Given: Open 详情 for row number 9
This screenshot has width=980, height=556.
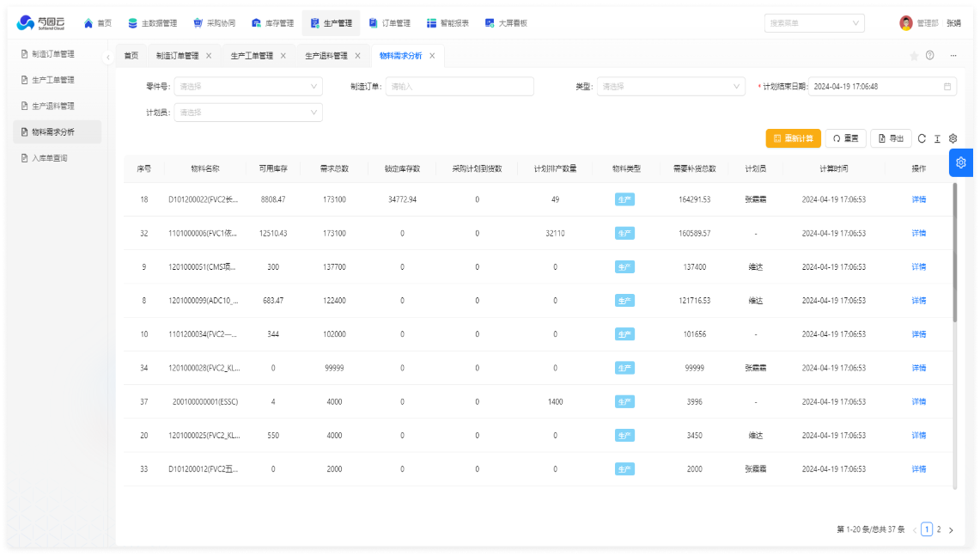Looking at the screenshot, I should click(x=919, y=267).
